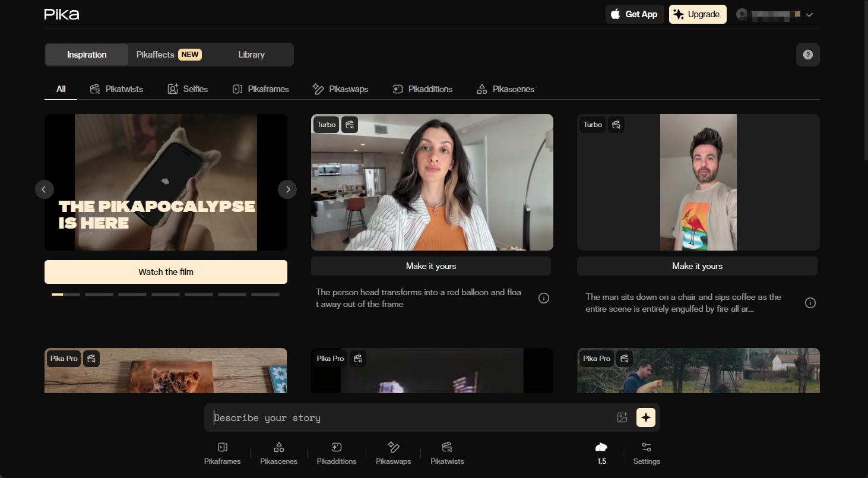Click the user avatar icon

click(x=742, y=14)
